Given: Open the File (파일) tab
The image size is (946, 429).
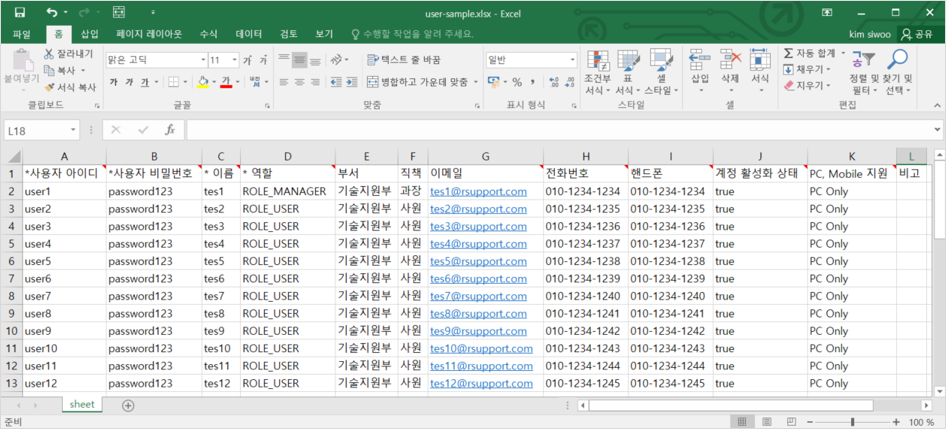Looking at the screenshot, I should click(22, 34).
